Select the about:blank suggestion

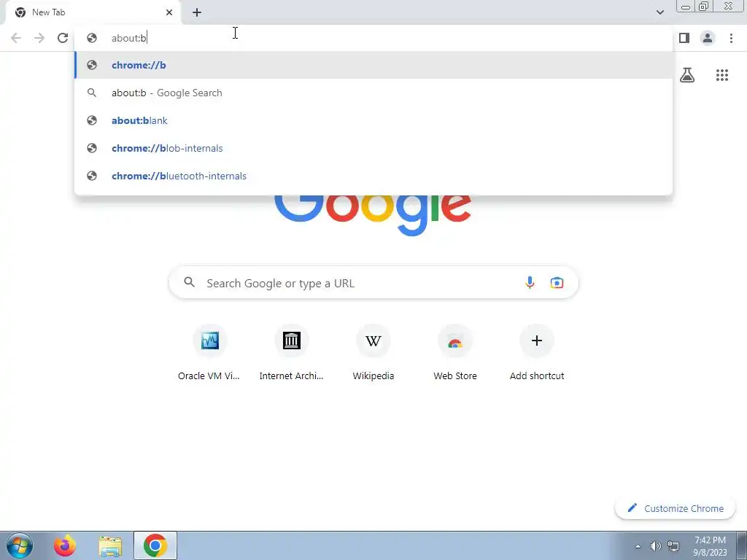coord(373,120)
